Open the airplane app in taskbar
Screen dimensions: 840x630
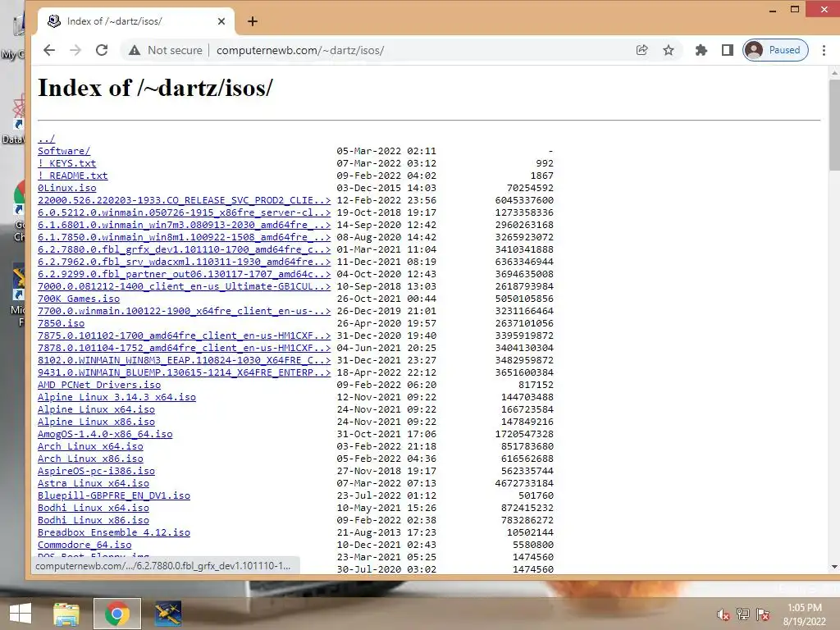click(168, 614)
